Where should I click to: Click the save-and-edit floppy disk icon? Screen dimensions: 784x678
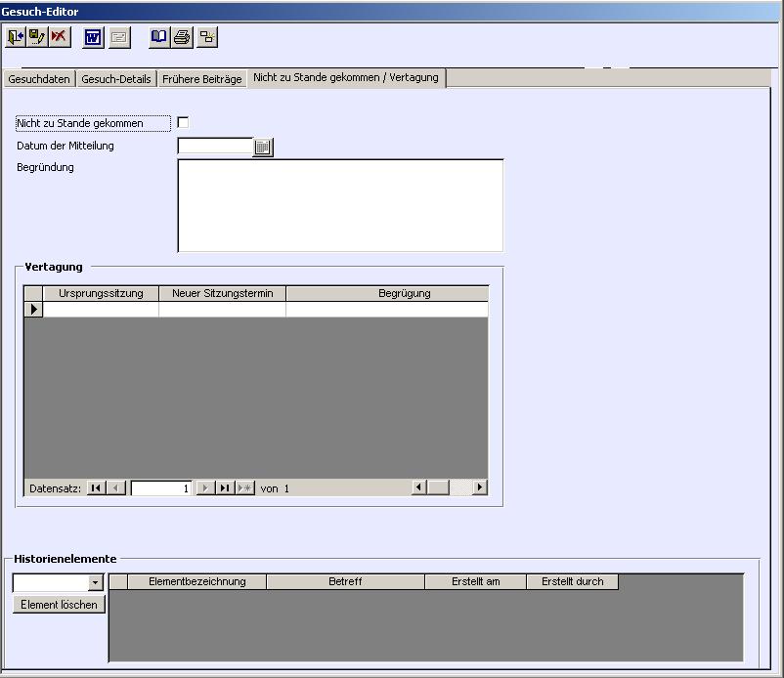[x=37, y=38]
